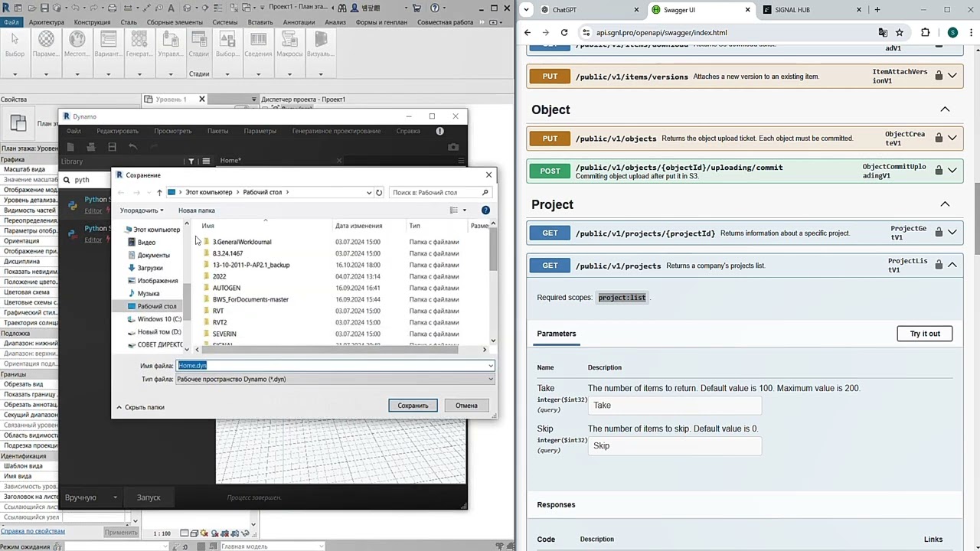Collapse the GET /public/v1/projects operation chevron
Viewport: 980px width, 551px height.
pyautogui.click(x=952, y=266)
